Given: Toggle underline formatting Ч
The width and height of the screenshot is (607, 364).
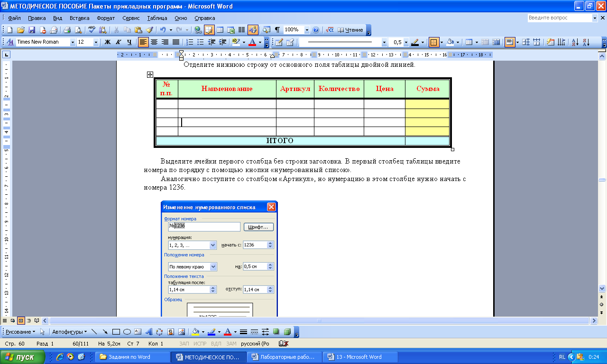Looking at the screenshot, I should coord(129,42).
